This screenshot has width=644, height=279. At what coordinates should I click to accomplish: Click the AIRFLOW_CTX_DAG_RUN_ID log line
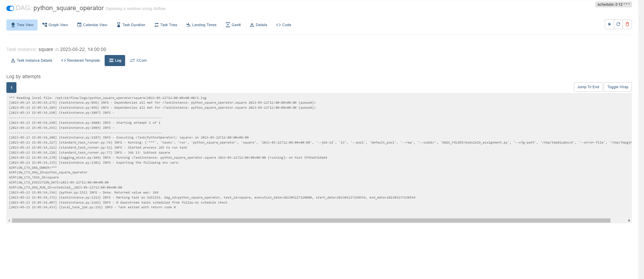(65, 188)
